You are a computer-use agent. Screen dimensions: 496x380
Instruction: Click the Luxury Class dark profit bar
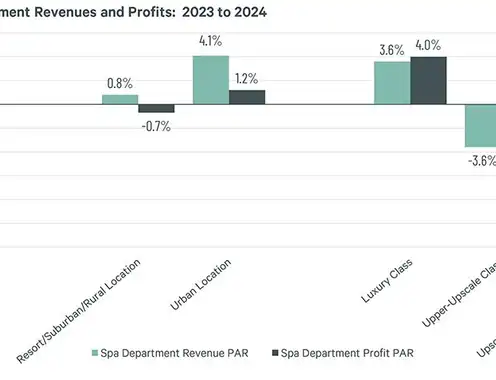point(428,81)
